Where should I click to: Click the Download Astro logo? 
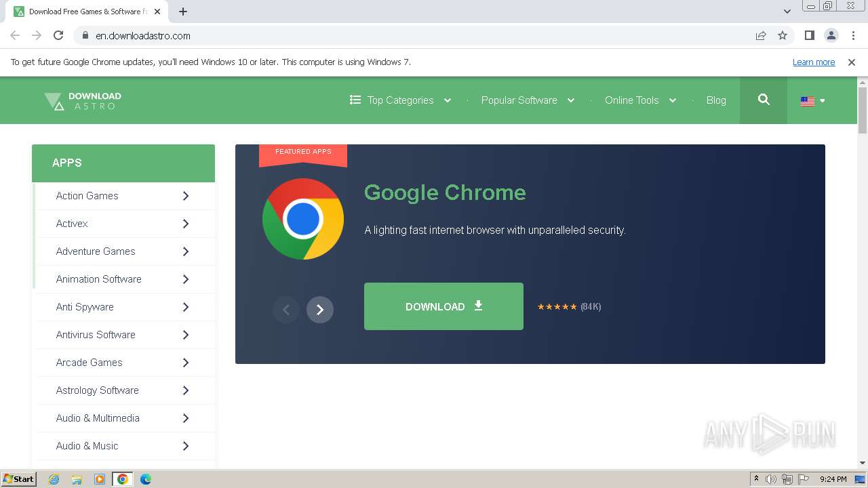click(x=83, y=100)
